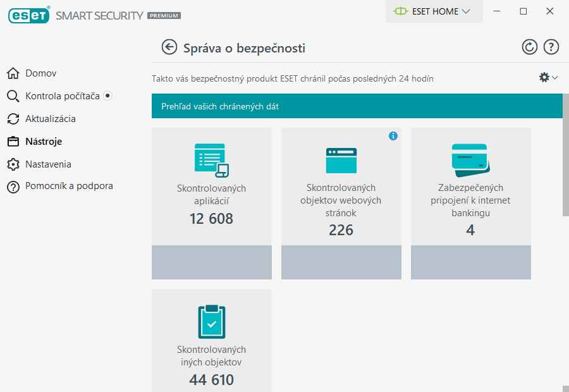Screen dimensions: 569x392
Task: Click the info icon on web objects tile
Action: pyautogui.click(x=393, y=136)
